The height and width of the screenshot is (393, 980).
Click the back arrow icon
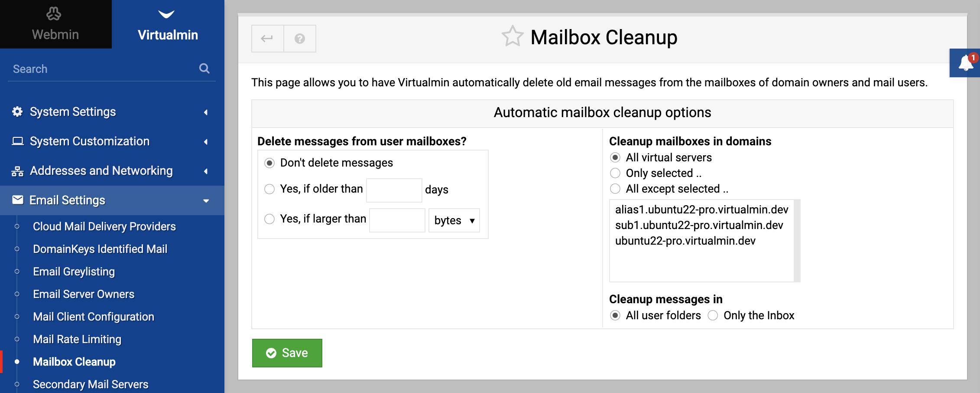coord(267,39)
